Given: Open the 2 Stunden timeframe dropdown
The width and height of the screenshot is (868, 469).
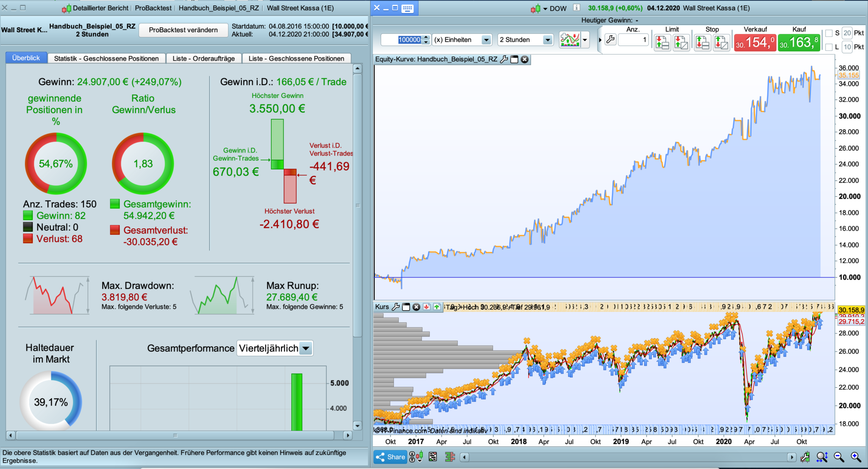Looking at the screenshot, I should coord(548,40).
